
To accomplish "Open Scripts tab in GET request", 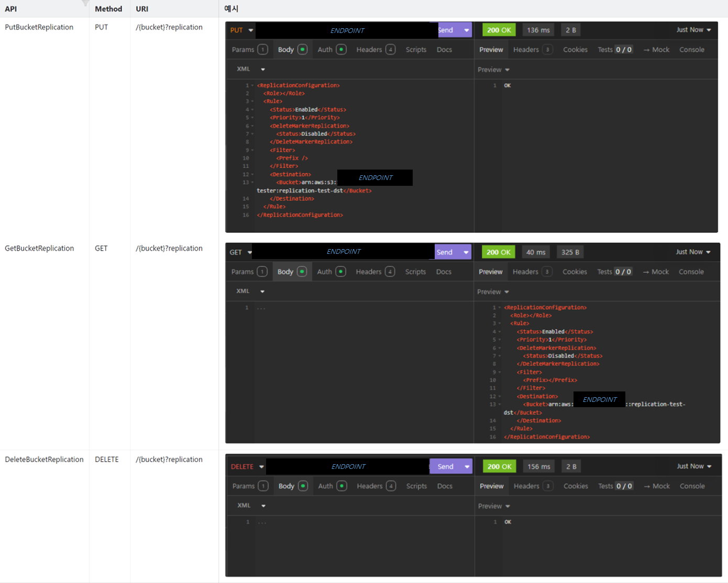I will (x=415, y=272).
